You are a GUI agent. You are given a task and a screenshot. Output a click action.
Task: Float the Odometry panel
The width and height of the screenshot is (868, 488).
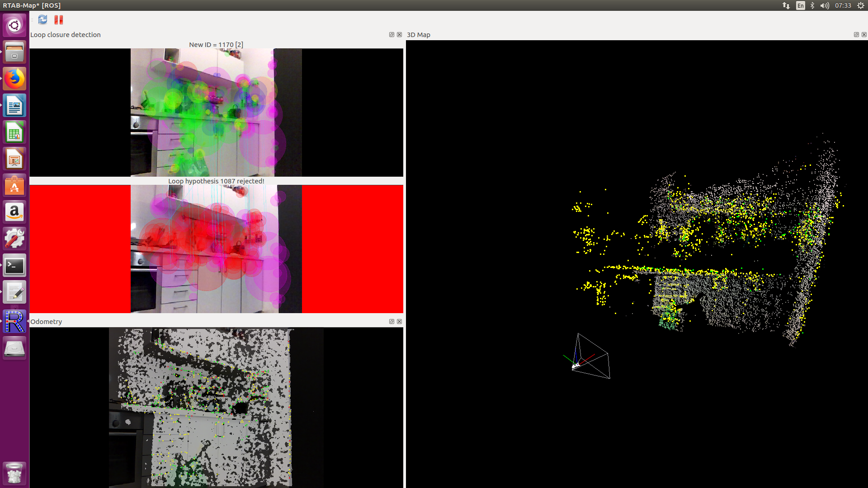point(392,322)
